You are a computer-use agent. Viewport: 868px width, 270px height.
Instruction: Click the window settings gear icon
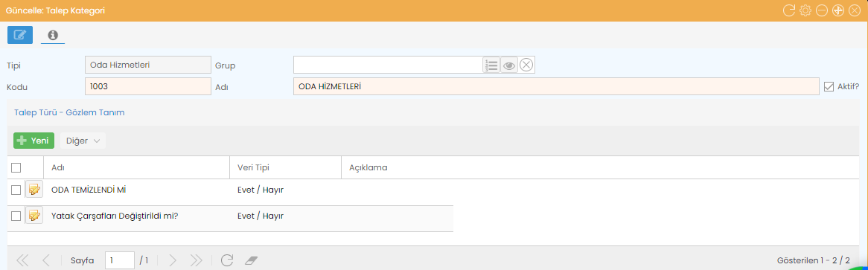805,10
